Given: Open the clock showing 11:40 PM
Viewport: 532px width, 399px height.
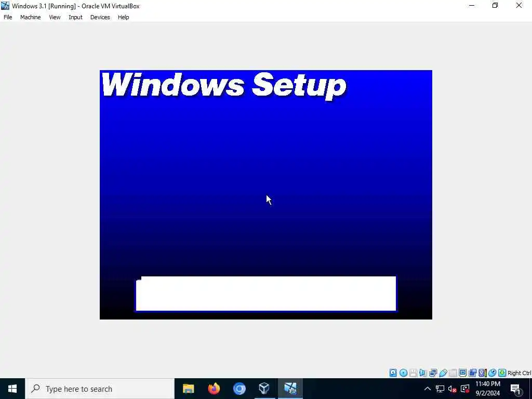Looking at the screenshot, I should tap(487, 389).
